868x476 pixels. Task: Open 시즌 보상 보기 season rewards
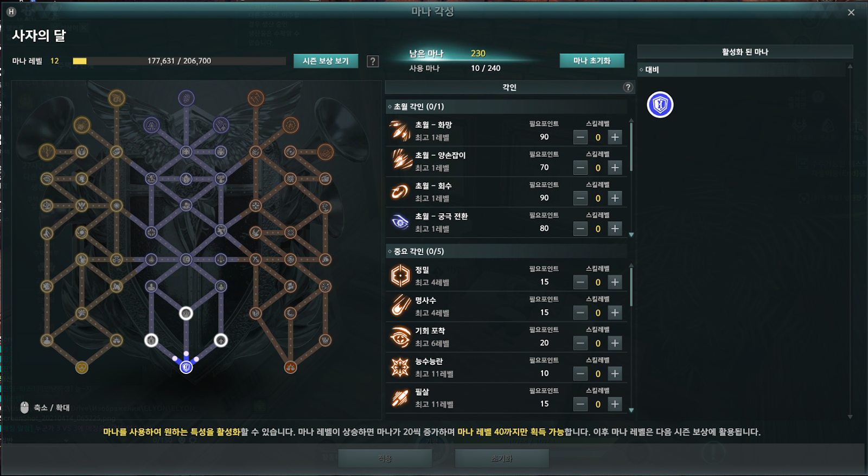pyautogui.click(x=326, y=61)
